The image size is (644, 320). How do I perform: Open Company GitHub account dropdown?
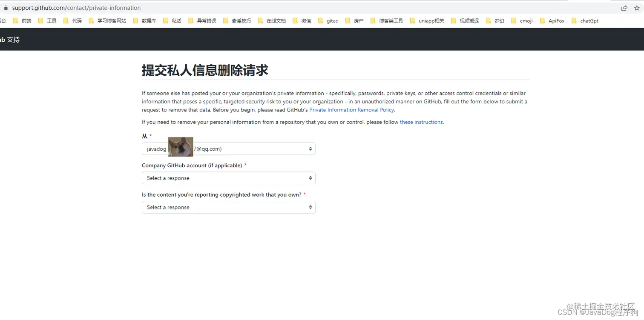click(229, 178)
